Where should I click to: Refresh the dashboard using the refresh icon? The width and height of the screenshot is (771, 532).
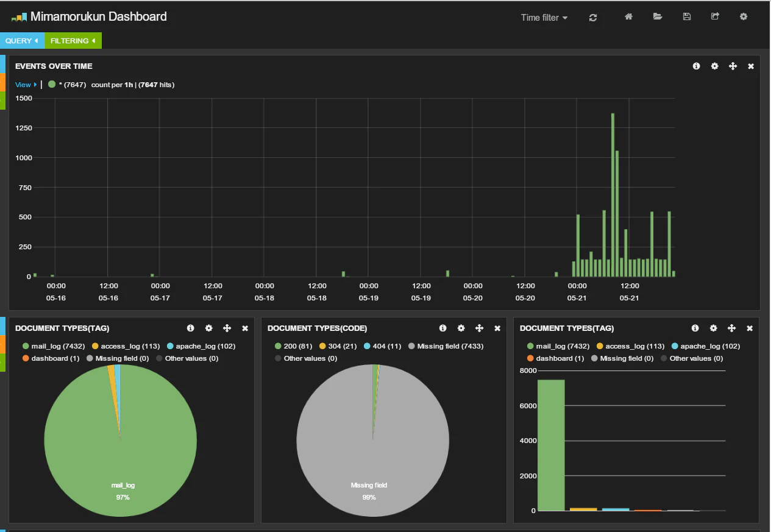[593, 18]
